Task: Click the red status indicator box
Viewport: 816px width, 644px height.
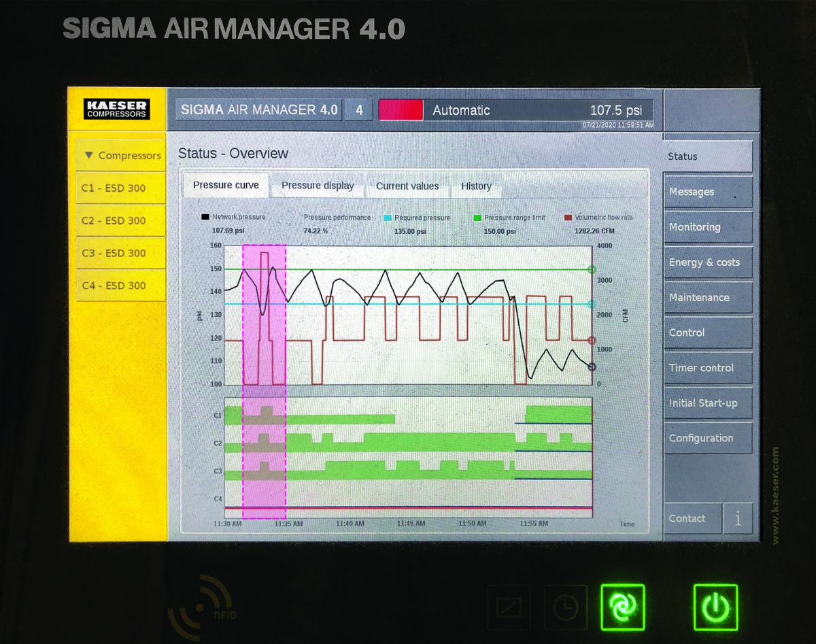Action: tap(401, 110)
